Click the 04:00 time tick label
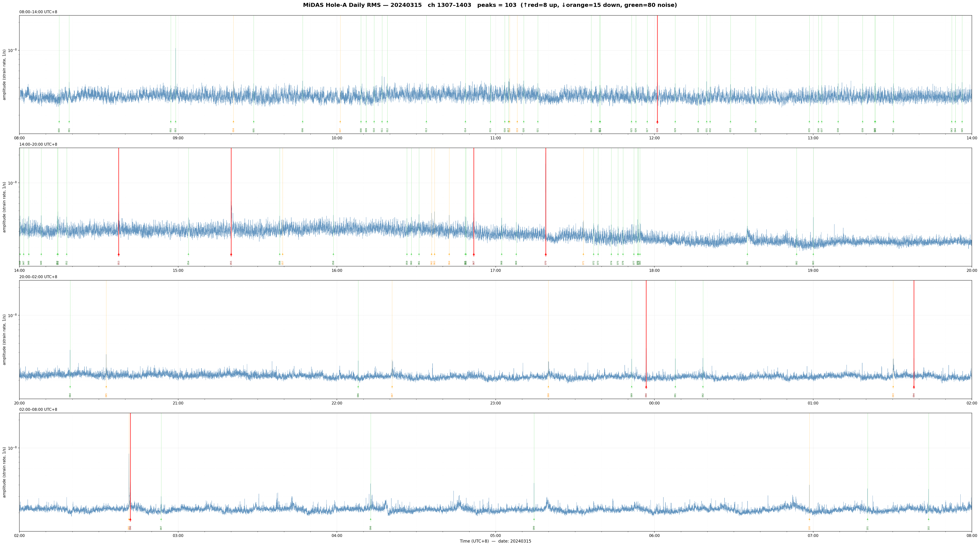The width and height of the screenshot is (980, 546). pyautogui.click(x=337, y=536)
